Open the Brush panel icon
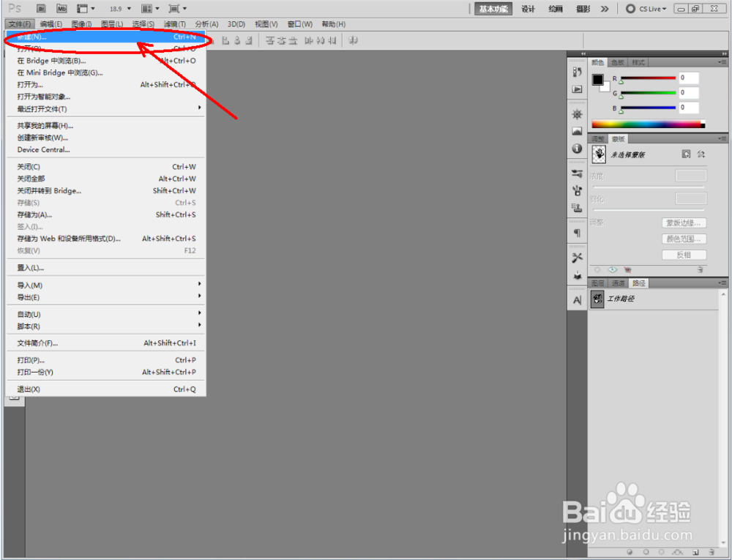 point(577,190)
